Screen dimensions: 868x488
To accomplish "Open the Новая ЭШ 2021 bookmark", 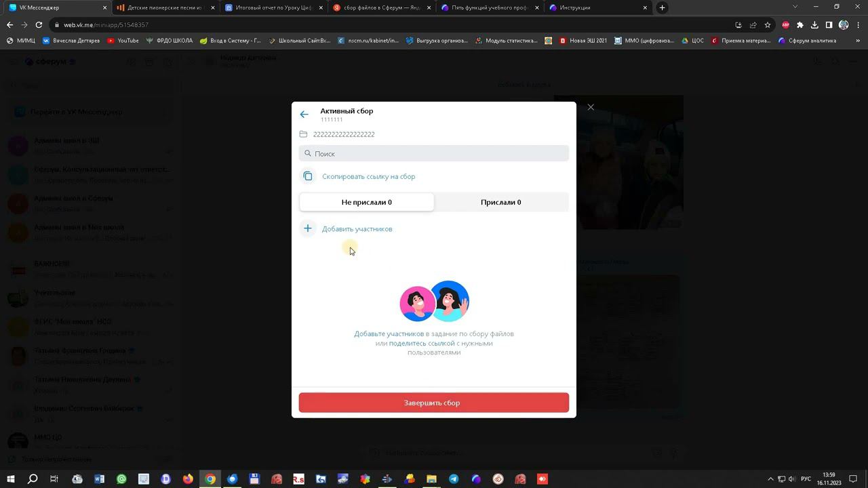I will tap(583, 41).
